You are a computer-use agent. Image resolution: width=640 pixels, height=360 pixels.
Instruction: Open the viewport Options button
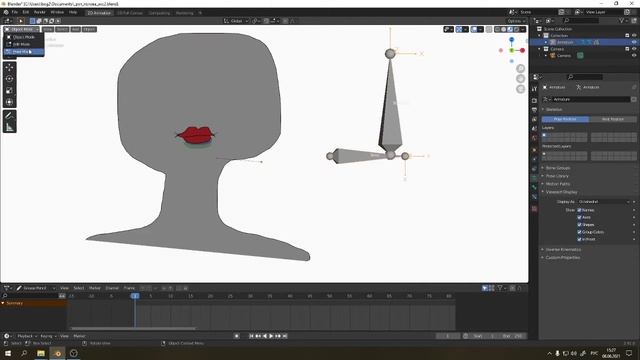tap(516, 21)
